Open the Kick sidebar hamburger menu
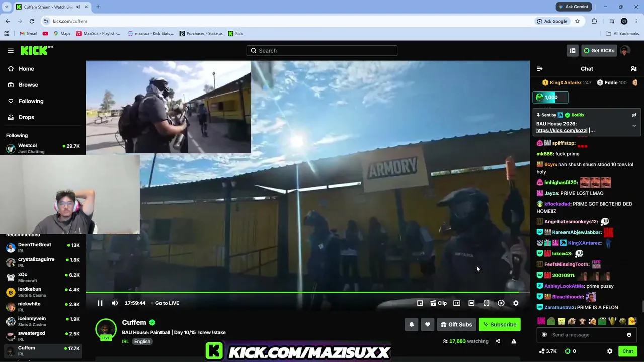The height and width of the screenshot is (362, 644). point(11,50)
